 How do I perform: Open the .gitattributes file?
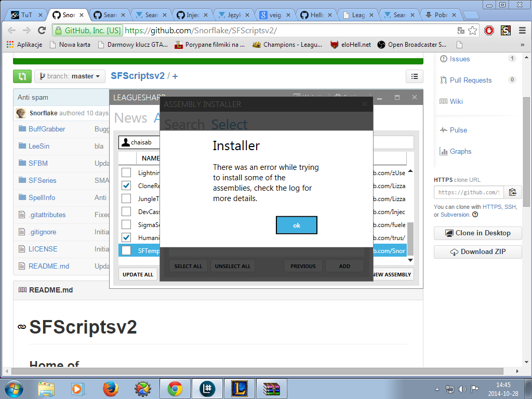(x=47, y=215)
